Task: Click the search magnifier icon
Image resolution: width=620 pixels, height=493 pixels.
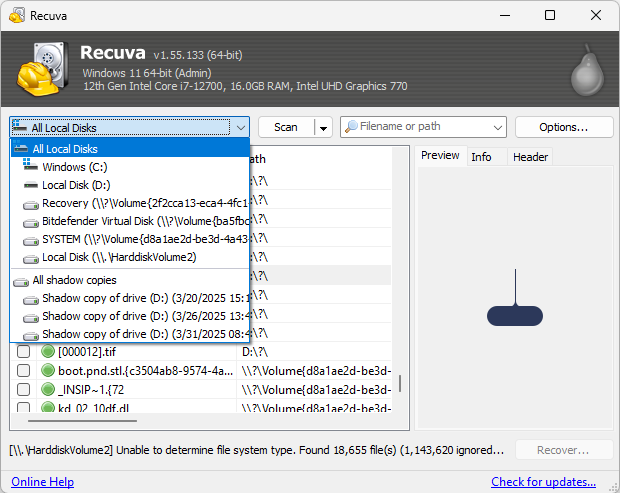Action: pyautogui.click(x=351, y=127)
